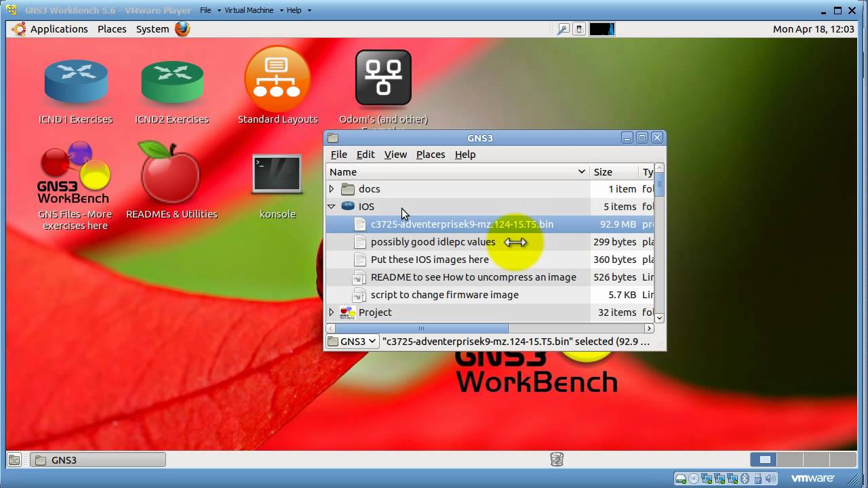Image resolution: width=868 pixels, height=488 pixels.
Task: Click the GNS3 taskbar window button
Action: tap(98, 460)
